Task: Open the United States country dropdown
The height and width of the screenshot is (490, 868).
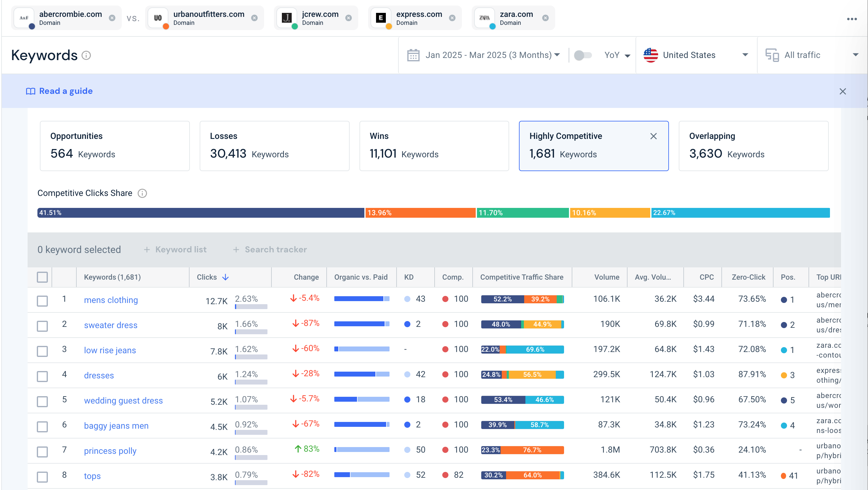Action: (x=696, y=55)
